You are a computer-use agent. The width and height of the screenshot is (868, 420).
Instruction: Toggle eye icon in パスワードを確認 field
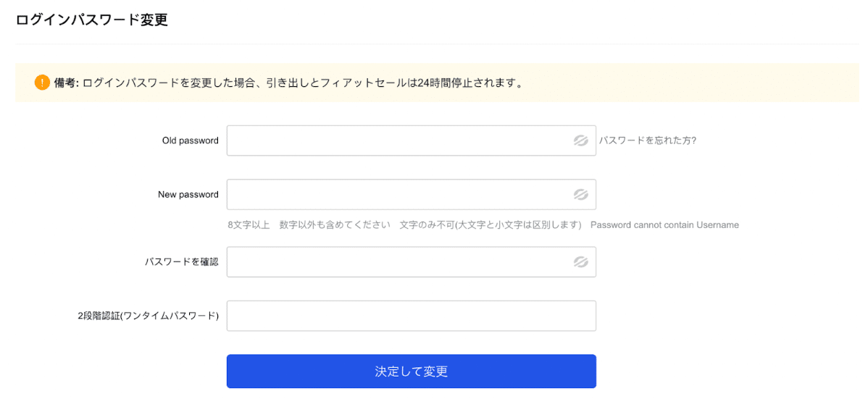pyautogui.click(x=580, y=261)
